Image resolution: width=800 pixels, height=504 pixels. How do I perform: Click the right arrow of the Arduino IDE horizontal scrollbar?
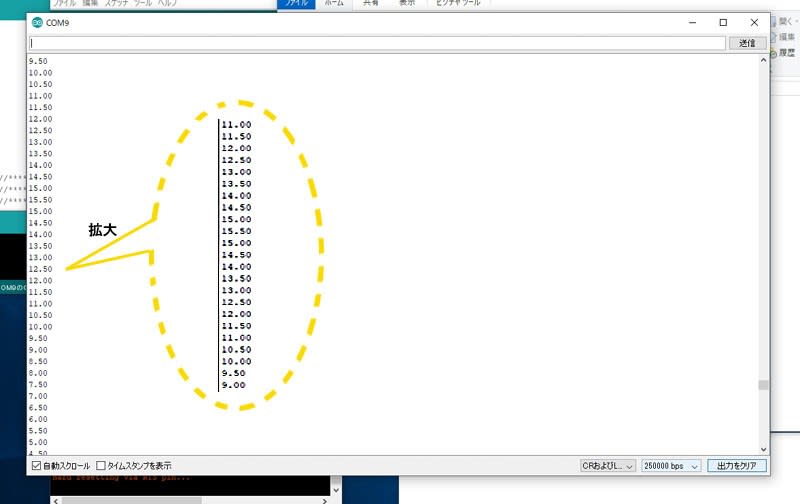click(324, 501)
